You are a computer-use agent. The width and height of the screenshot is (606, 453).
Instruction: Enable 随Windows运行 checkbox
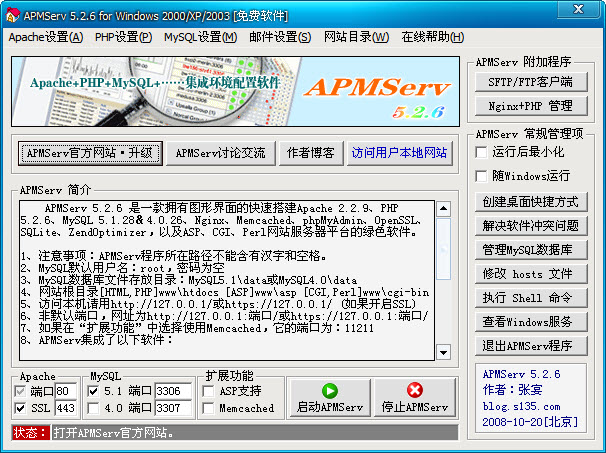click(x=481, y=176)
